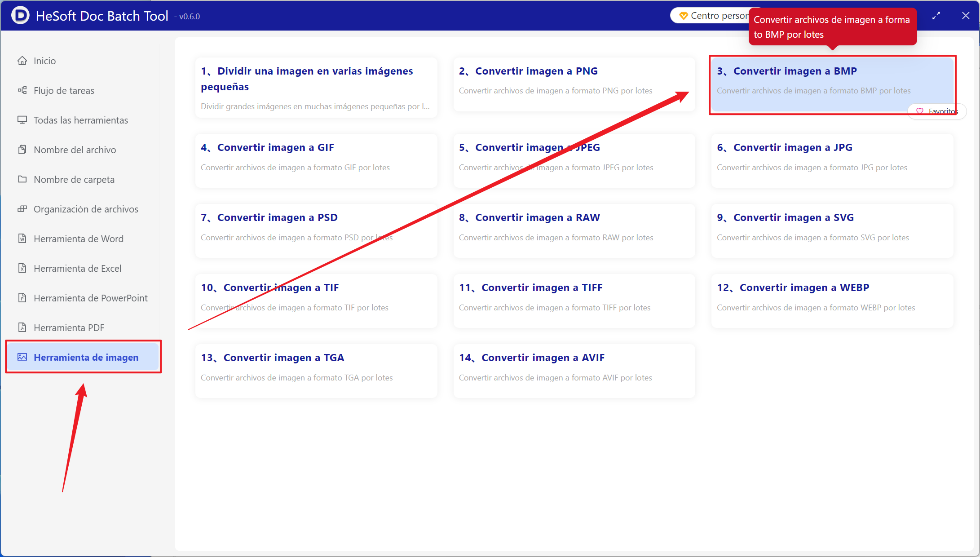The image size is (980, 557).
Task: Toggle fullscreen with the expand arrows icon
Action: [x=936, y=16]
